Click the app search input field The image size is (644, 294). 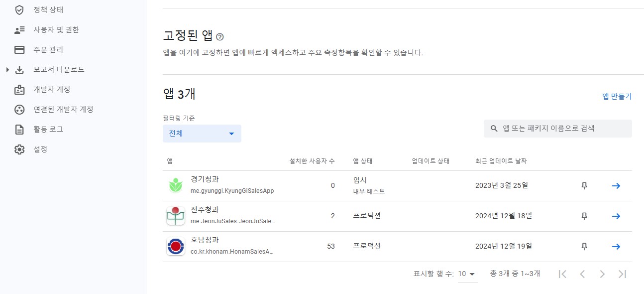(x=562, y=129)
